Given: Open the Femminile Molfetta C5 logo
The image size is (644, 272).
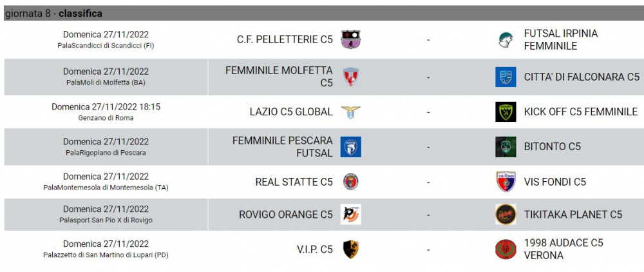Looking at the screenshot, I should 351,77.
